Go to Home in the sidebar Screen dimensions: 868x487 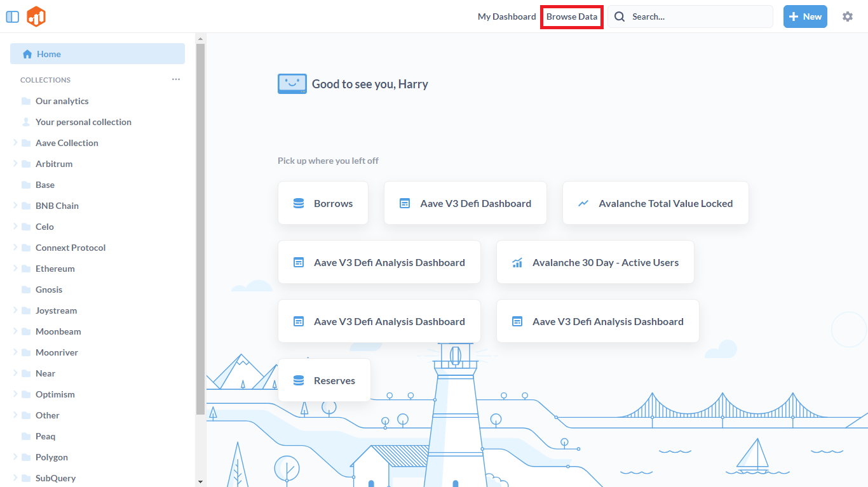click(97, 54)
